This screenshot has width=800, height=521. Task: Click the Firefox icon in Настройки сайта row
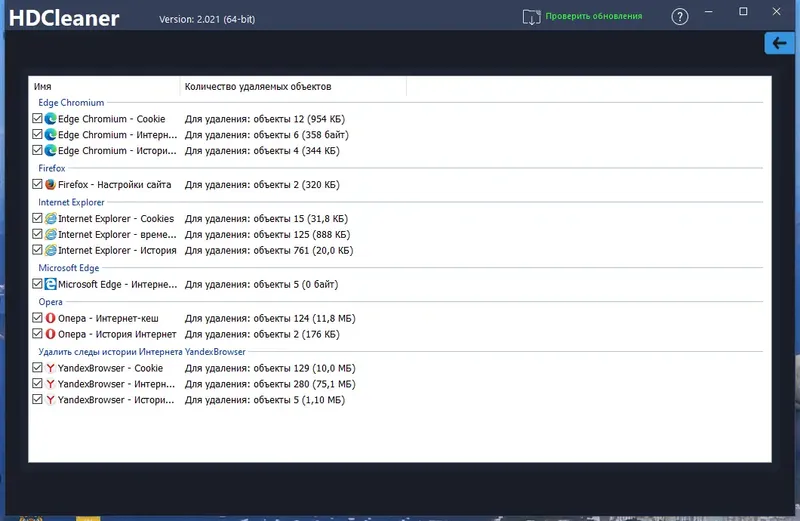[50, 184]
